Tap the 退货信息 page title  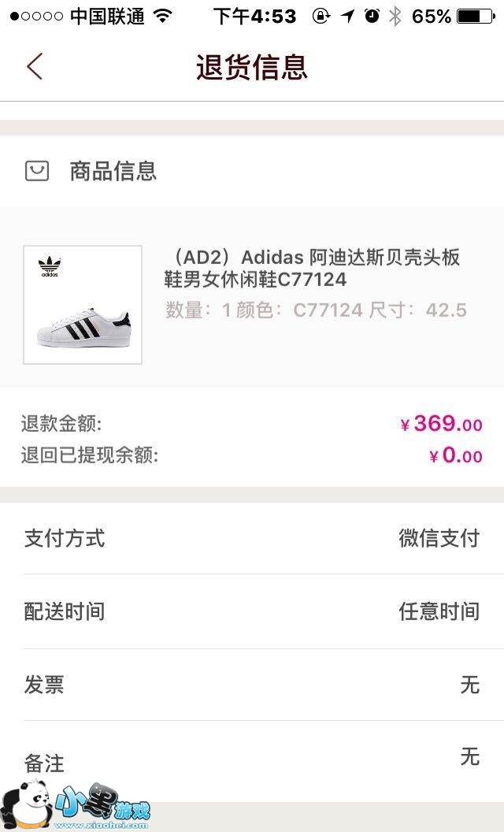tap(252, 68)
